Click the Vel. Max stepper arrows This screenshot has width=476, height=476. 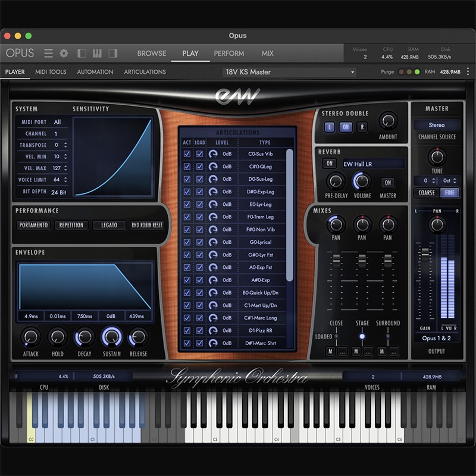[65, 168]
